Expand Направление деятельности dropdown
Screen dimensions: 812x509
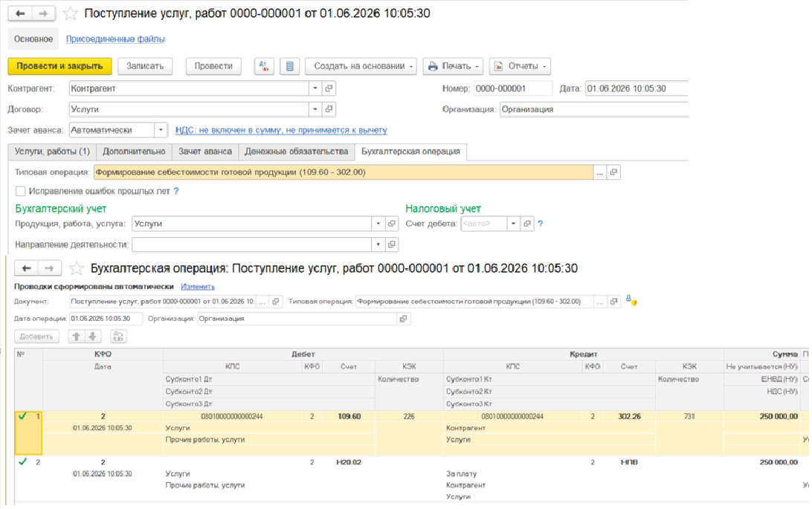[x=378, y=244]
